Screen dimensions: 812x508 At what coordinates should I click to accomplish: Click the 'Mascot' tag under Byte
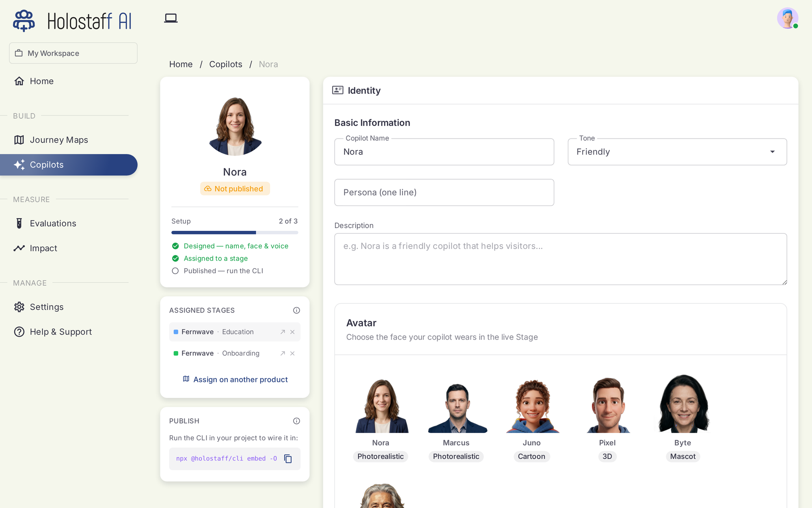point(683,456)
